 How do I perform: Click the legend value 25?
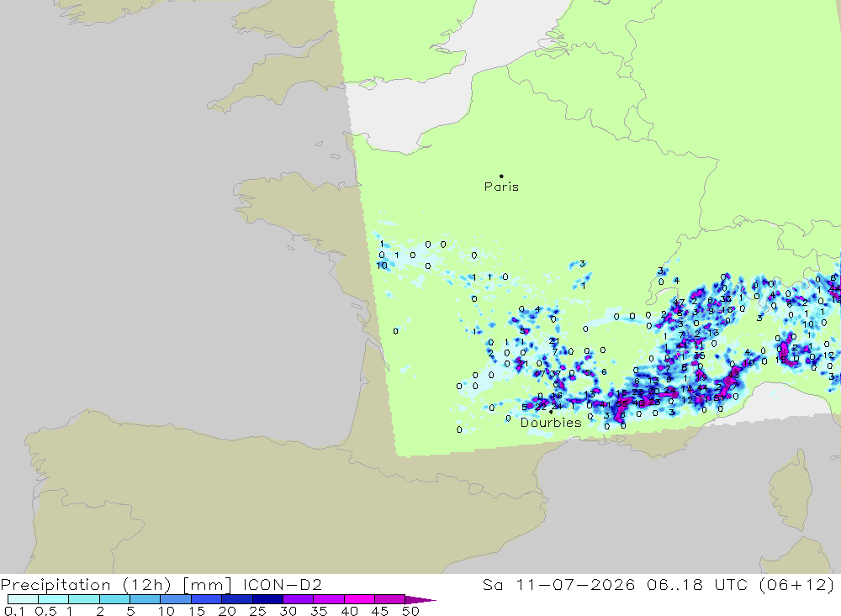pyautogui.click(x=257, y=611)
